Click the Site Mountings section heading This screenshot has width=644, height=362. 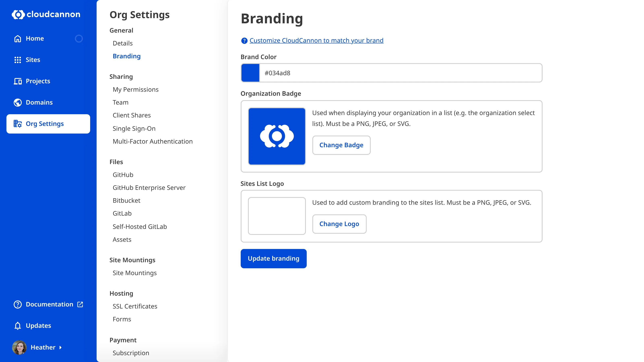pyautogui.click(x=132, y=260)
